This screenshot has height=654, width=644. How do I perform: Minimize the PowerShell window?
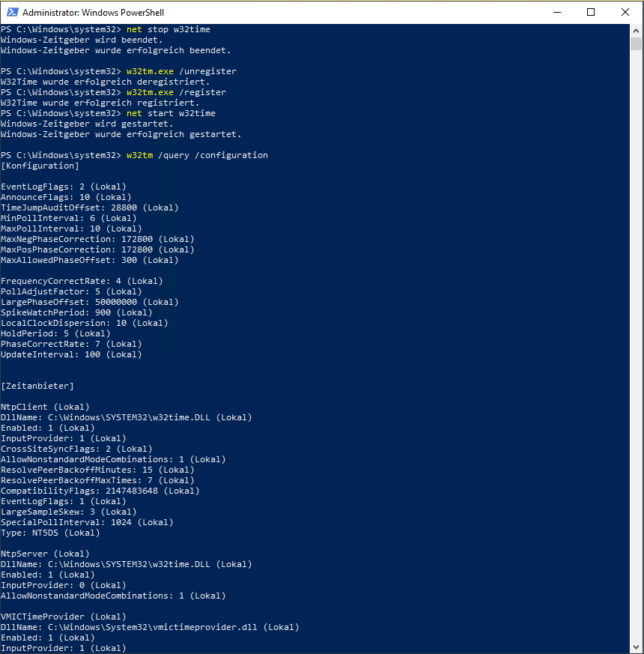pos(557,12)
